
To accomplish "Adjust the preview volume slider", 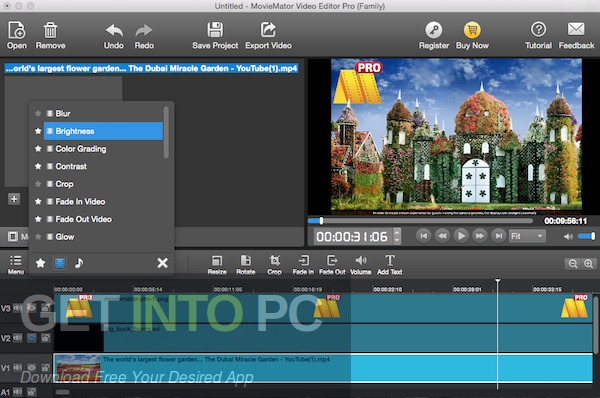I will [x=586, y=236].
